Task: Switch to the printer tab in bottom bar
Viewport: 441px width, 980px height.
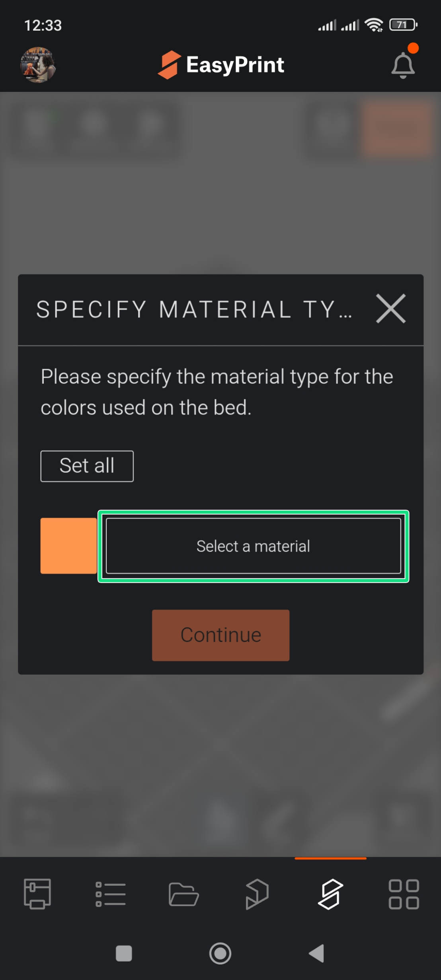Action: (x=37, y=894)
